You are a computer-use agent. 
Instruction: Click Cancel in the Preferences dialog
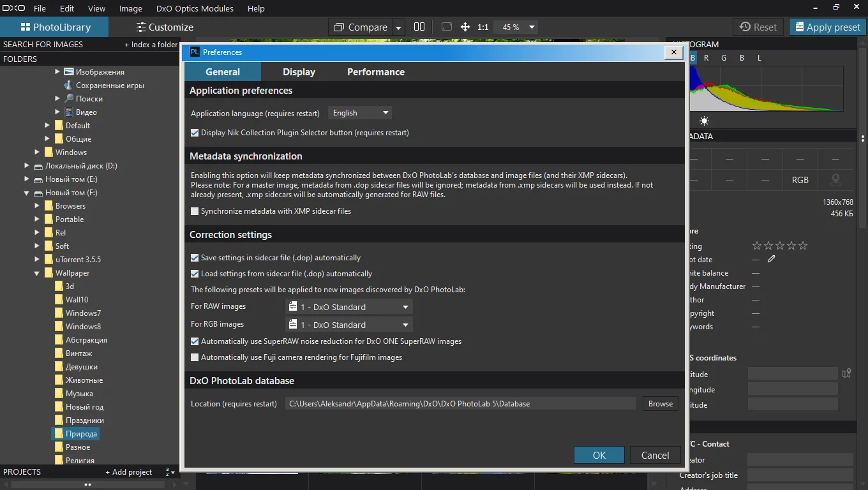(655, 455)
